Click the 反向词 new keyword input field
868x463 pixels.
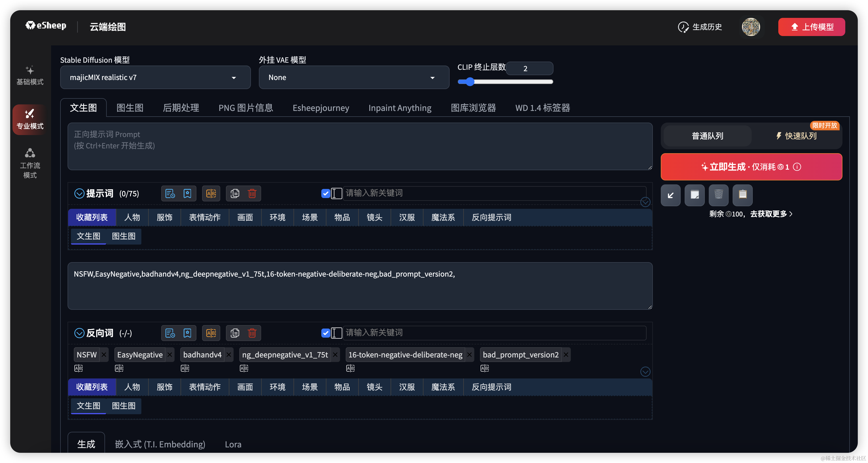[495, 333]
